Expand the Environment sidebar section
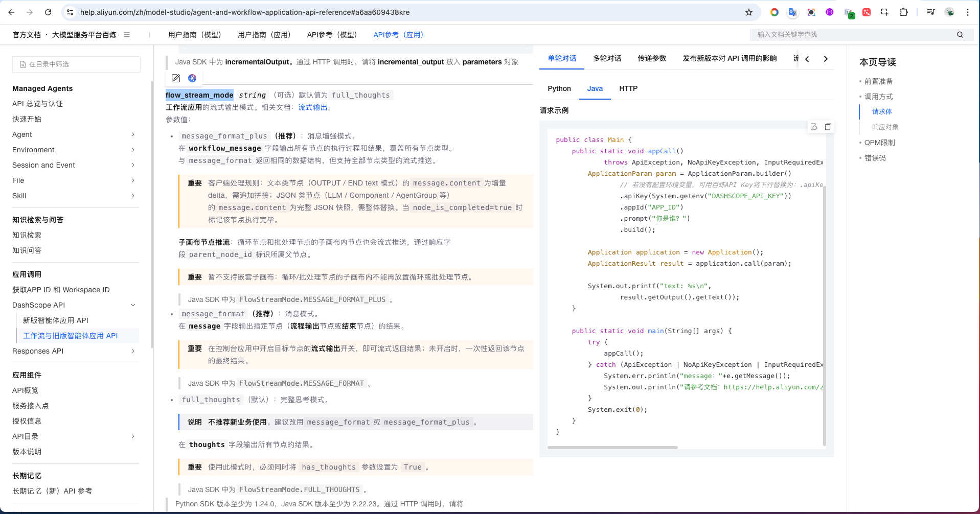This screenshot has width=980, height=514. pos(133,150)
